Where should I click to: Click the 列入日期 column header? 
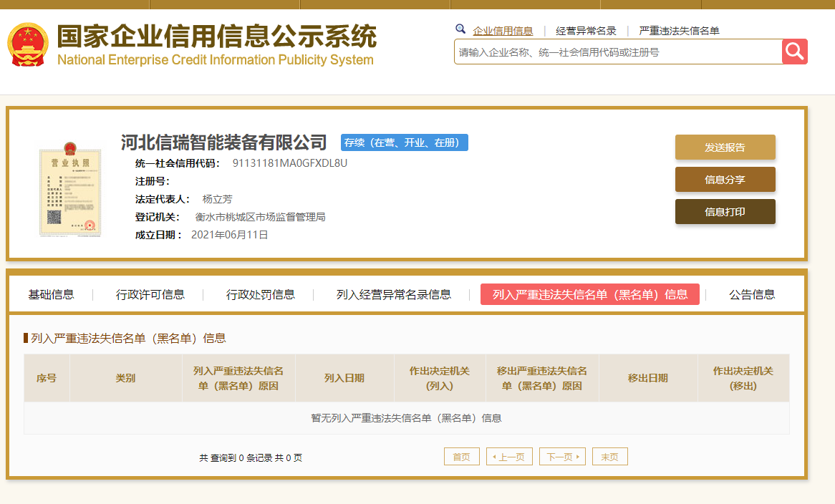(x=344, y=378)
